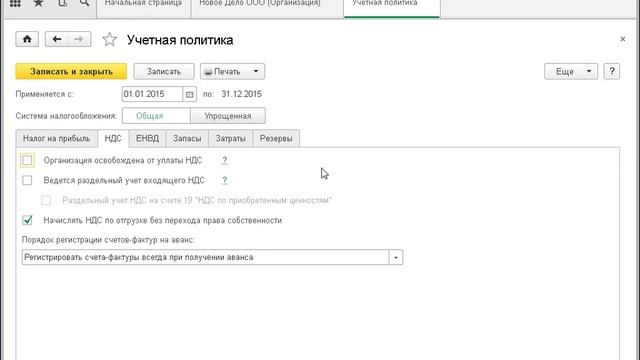Open help for Организация освобождена от уплаты НДС
The width and height of the screenshot is (640, 360).
point(224,160)
